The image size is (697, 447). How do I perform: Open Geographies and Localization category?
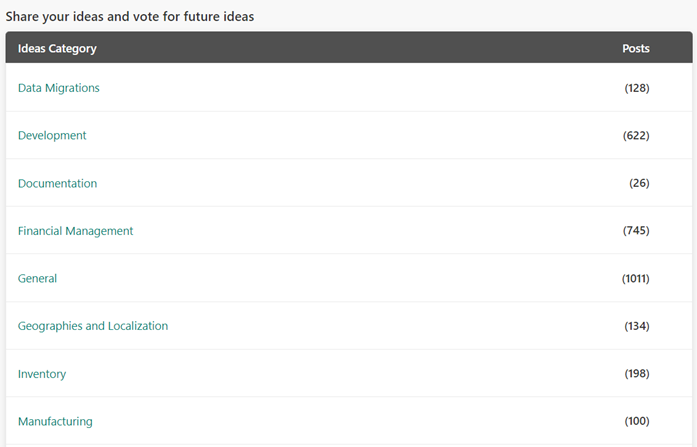[93, 326]
